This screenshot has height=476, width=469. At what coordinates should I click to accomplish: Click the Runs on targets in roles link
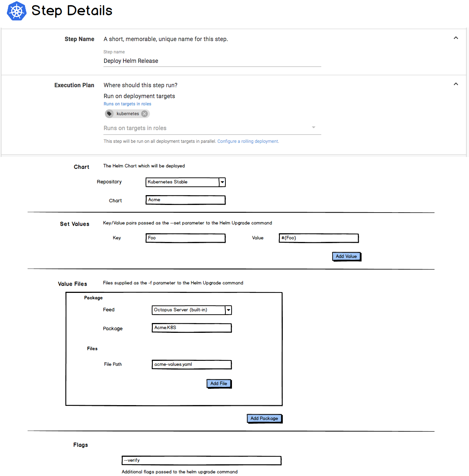tap(127, 104)
